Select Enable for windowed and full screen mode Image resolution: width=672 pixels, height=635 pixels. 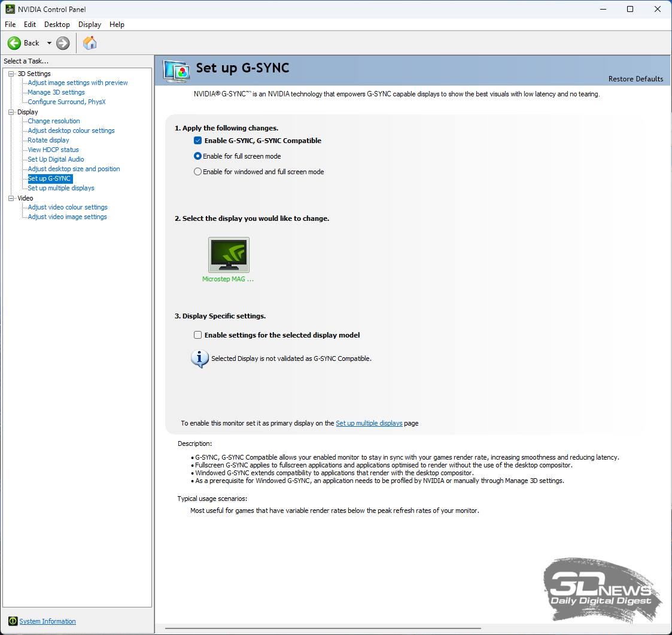click(198, 172)
